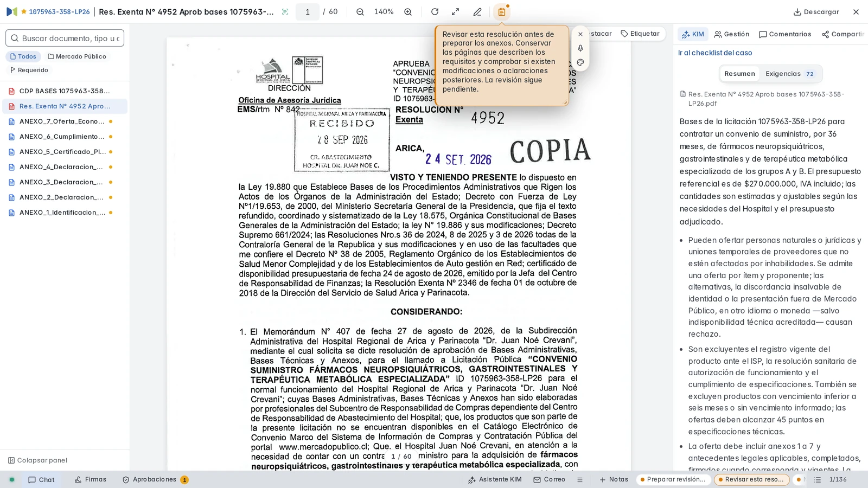Open the Chat panel in bottom bar
This screenshot has width=868, height=488.
[x=41, y=480]
